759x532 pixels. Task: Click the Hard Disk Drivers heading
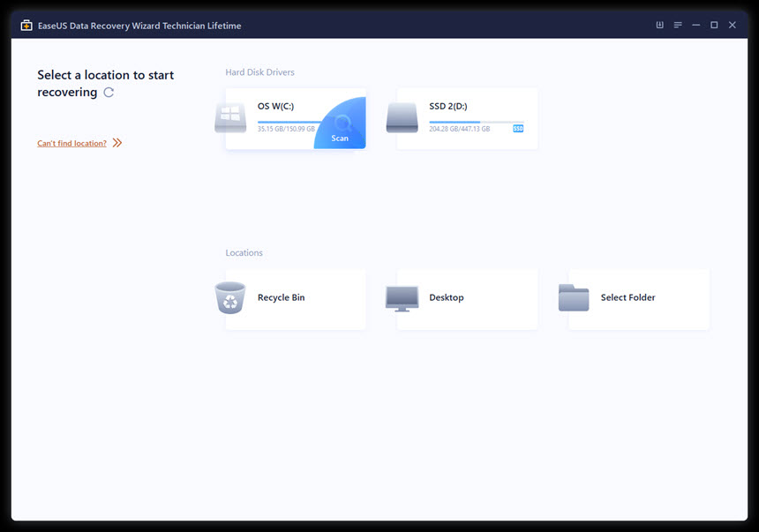pos(260,72)
